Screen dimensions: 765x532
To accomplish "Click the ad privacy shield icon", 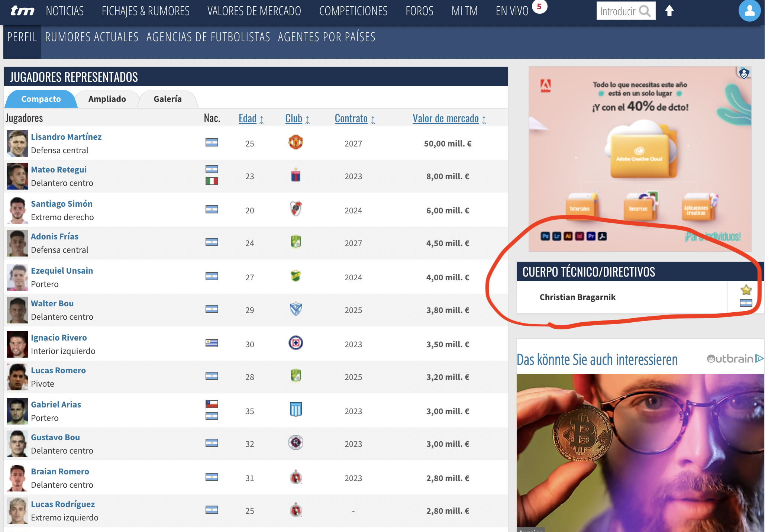I will click(743, 73).
